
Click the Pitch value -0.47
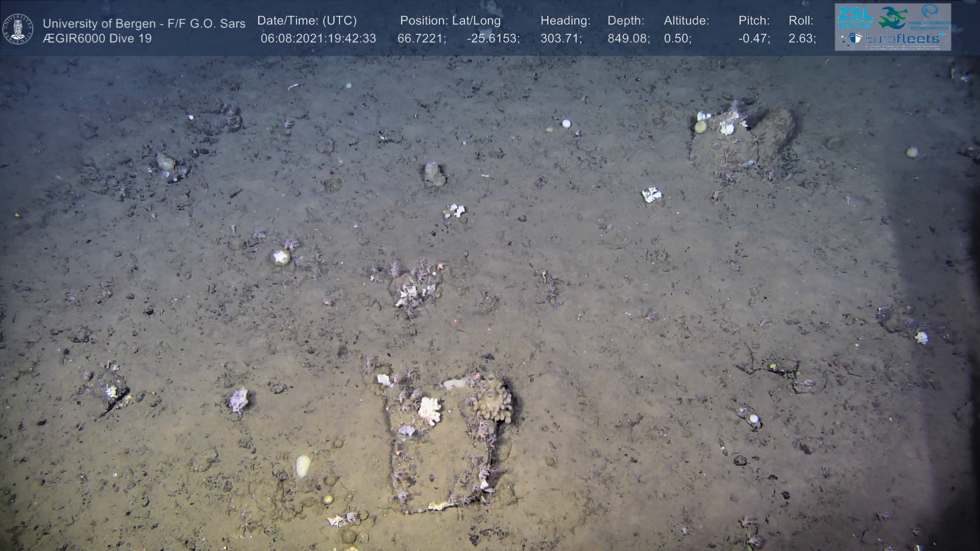pyautogui.click(x=754, y=39)
